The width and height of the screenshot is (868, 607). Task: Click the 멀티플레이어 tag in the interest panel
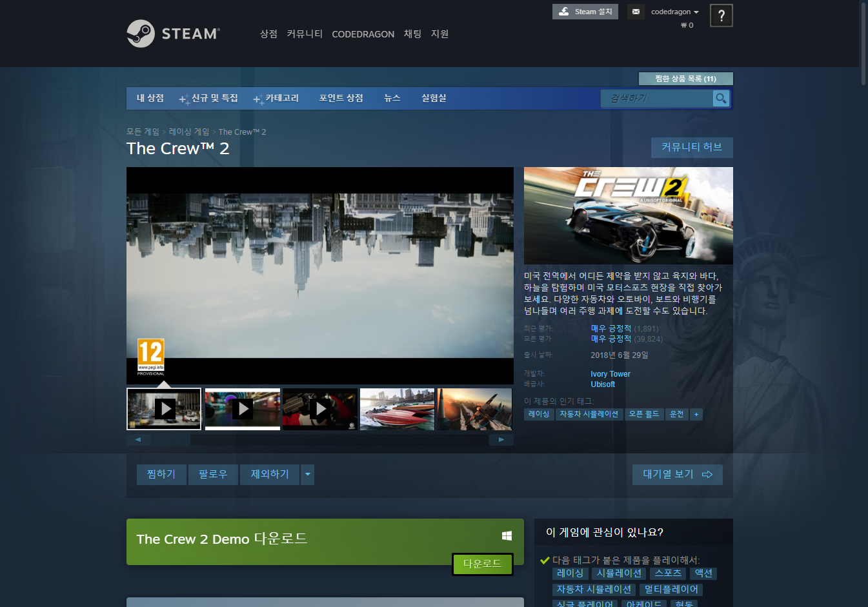[671, 589]
